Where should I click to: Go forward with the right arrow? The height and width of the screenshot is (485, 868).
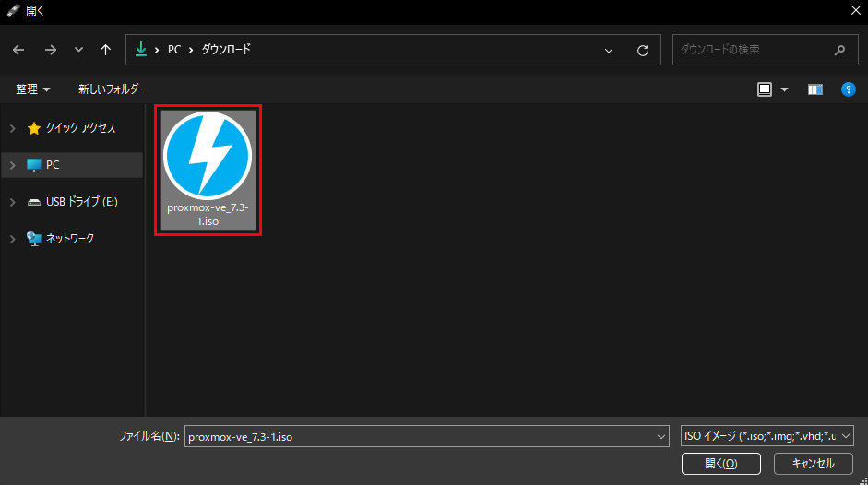(x=51, y=50)
